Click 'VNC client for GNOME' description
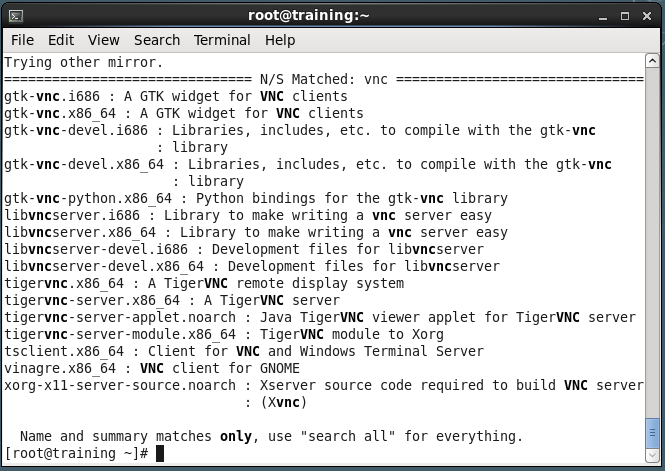Screen dimensions: 665x471 tap(220, 368)
